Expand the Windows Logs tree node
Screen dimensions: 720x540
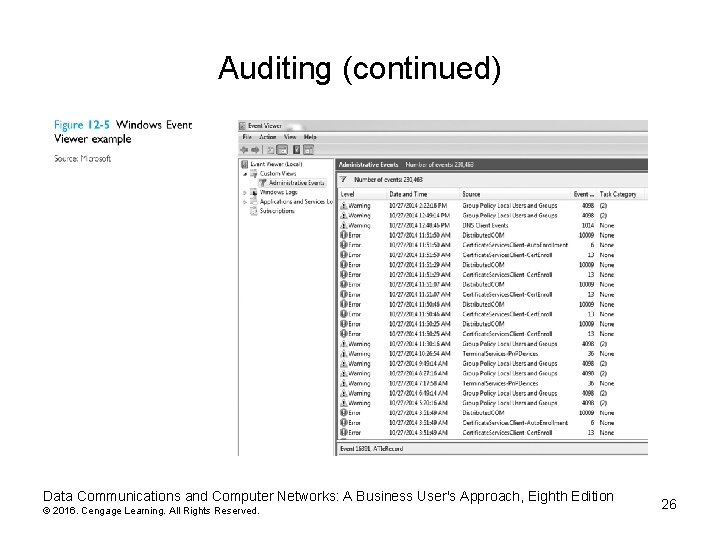(x=245, y=193)
